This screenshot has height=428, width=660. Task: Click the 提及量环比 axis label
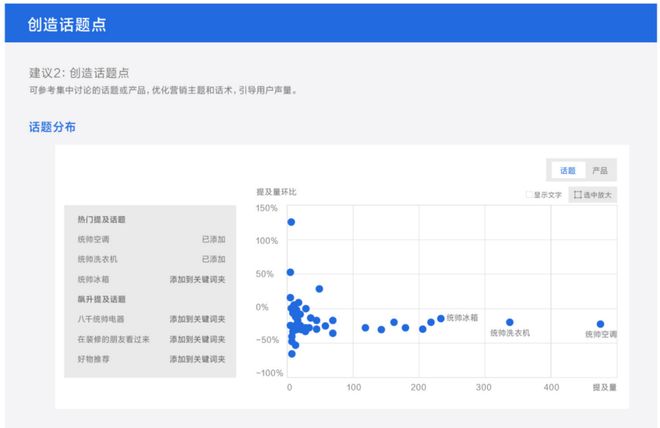coord(277,192)
